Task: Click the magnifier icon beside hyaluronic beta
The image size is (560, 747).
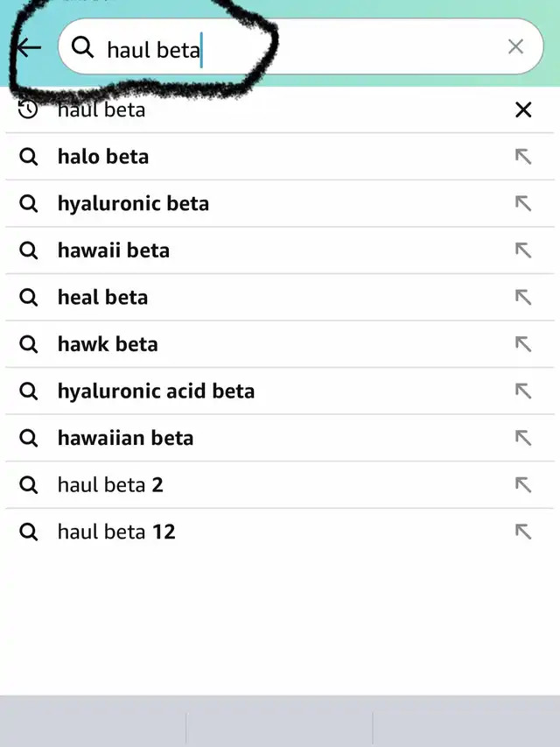Action: (29, 203)
